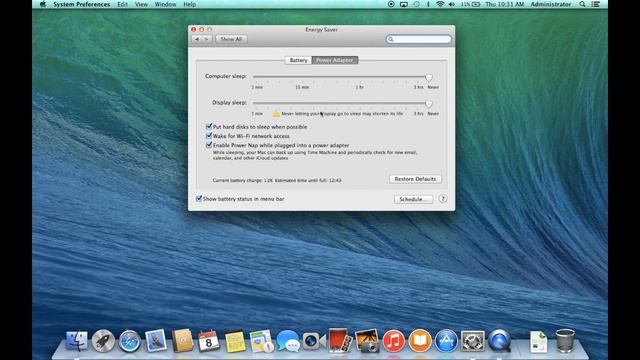
Task: Open QuickTime Player in the Dock
Action: coord(499,341)
